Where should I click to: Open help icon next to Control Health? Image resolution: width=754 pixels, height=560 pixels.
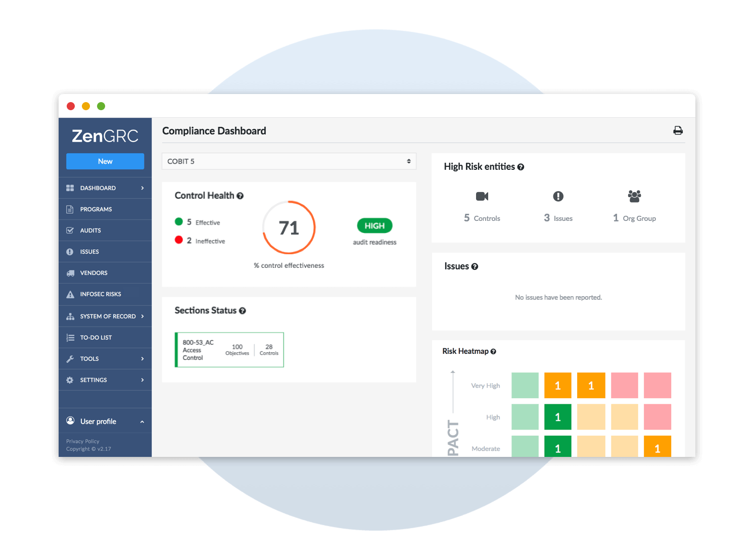[x=240, y=196]
